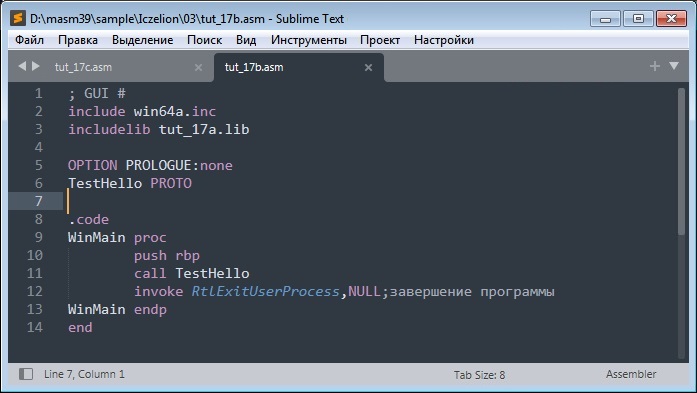Close the tut_17b.asm tab
The width and height of the screenshot is (697, 393).
[x=368, y=68]
